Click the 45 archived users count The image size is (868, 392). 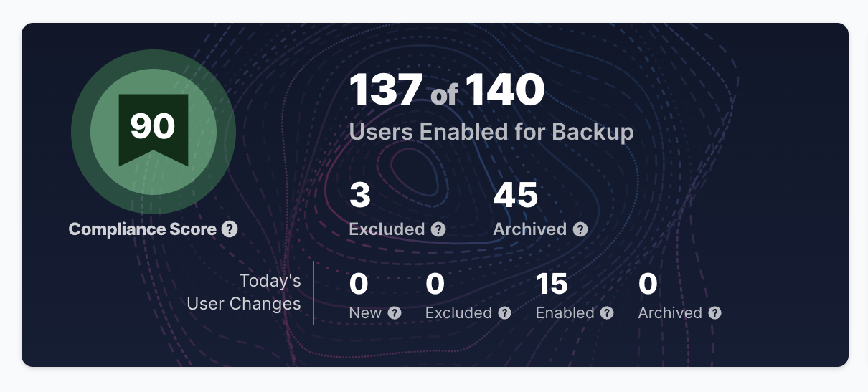(516, 195)
